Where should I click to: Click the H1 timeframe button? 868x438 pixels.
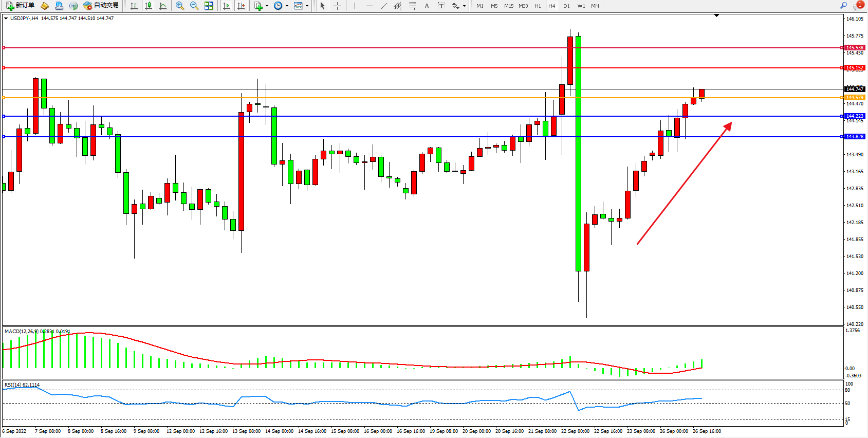coord(538,6)
